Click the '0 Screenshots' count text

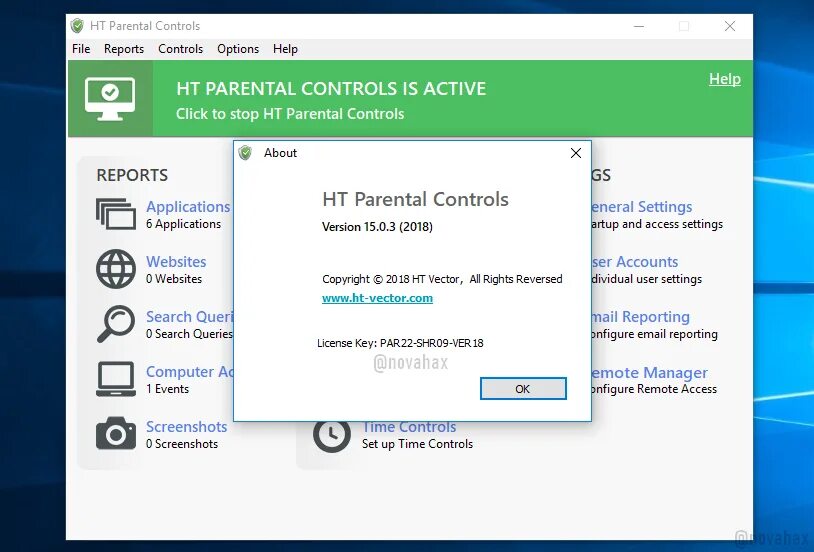click(x=182, y=444)
